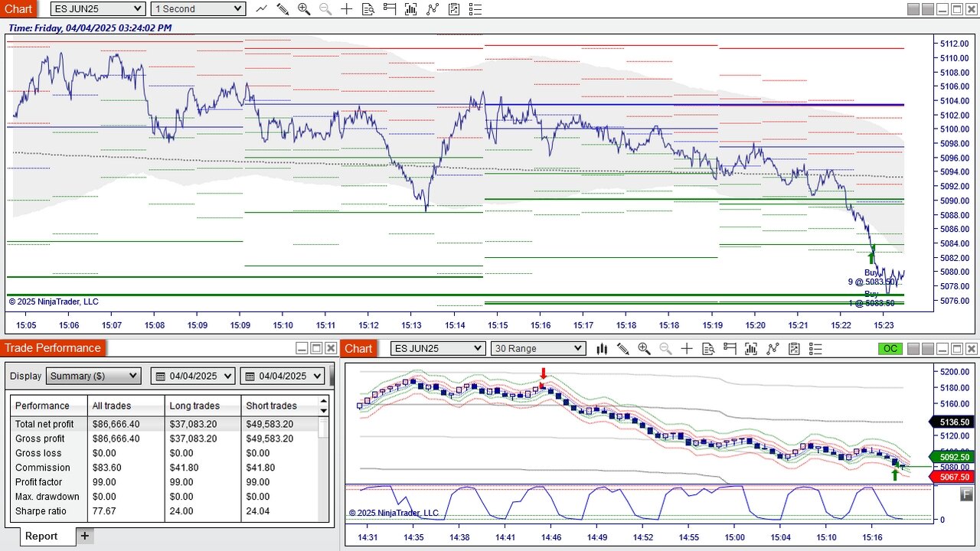
Task: Toggle Chart Trader in the bottom chart
Action: (x=730, y=348)
